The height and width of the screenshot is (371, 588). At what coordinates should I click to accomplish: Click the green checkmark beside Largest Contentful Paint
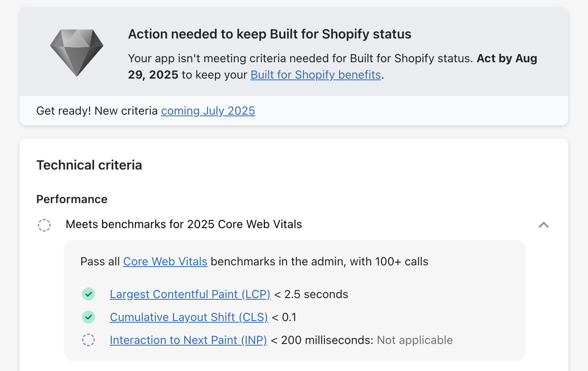(88, 294)
